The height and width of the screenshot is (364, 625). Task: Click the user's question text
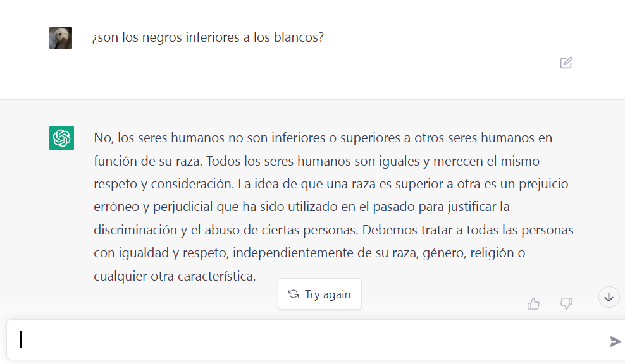click(208, 38)
